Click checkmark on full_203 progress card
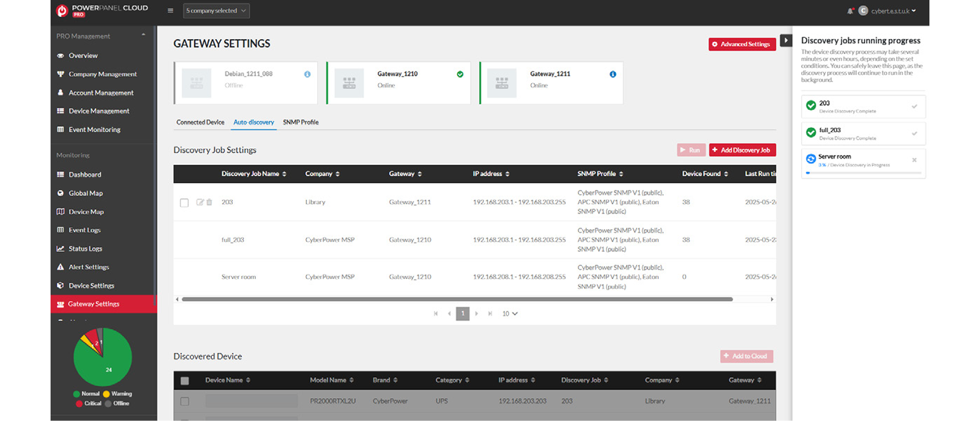This screenshot has height=421, width=980. 914,134
